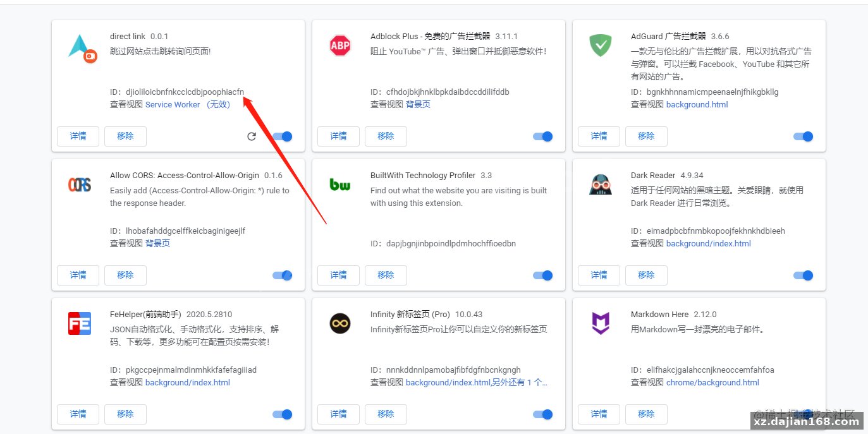This screenshot has height=434, width=868.
Task: Open FeHelper background/index.html link
Action: (188, 383)
